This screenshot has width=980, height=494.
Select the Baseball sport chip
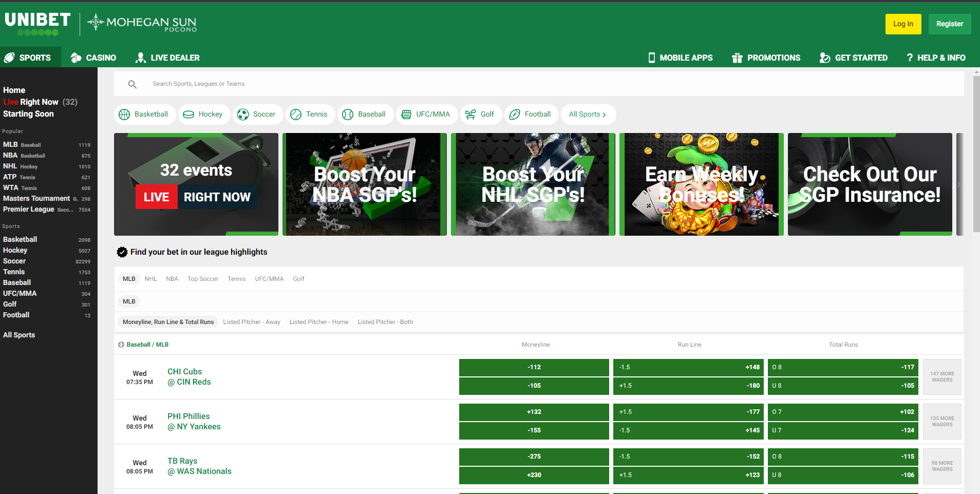(x=365, y=115)
